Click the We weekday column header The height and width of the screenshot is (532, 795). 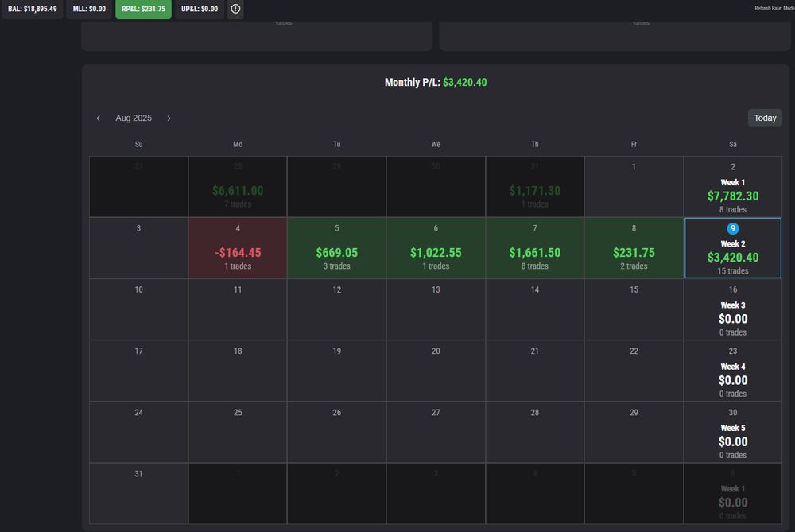436,145
